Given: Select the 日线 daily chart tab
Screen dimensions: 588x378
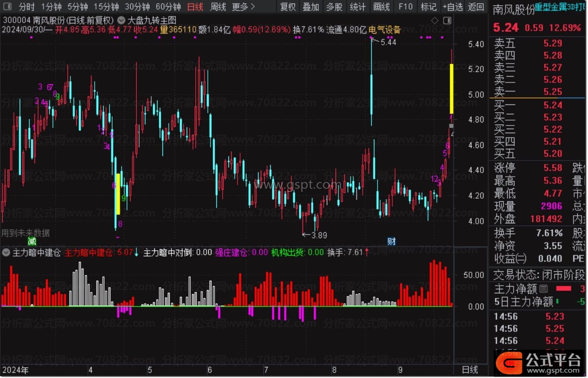Looking at the screenshot, I should pyautogui.click(x=195, y=7).
